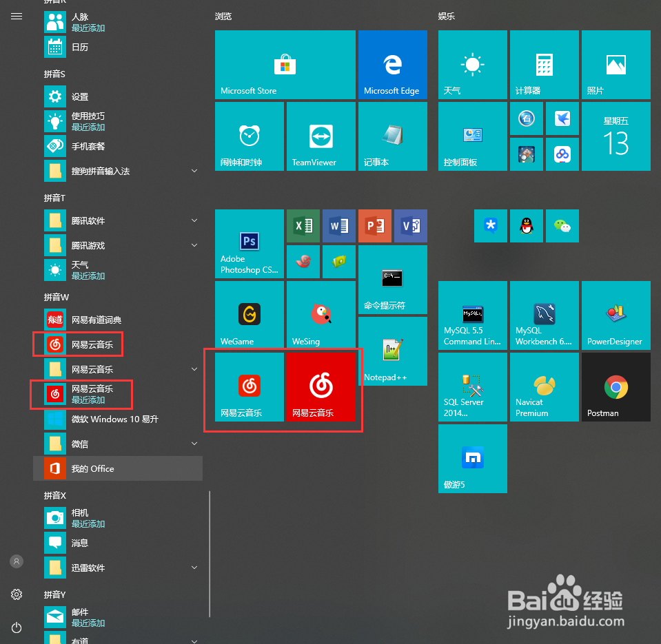The width and height of the screenshot is (661, 644).
Task: Open 相机 in the app list
Action: click(118, 518)
